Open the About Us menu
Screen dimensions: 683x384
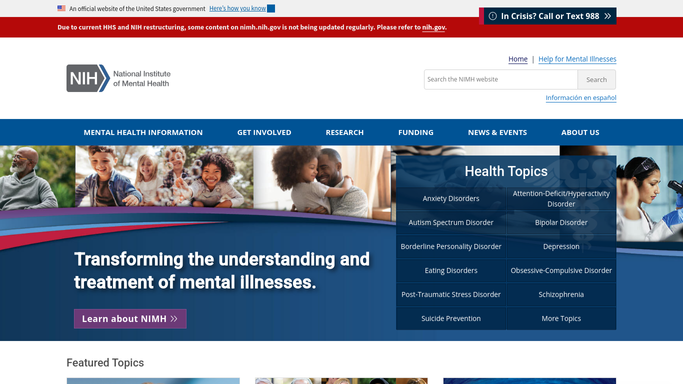(580, 132)
